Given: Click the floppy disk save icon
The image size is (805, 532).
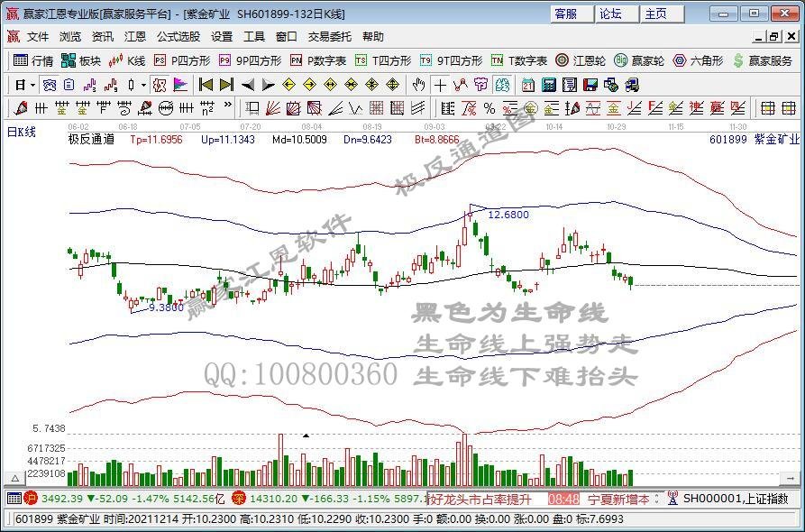Looking at the screenshot, I should [590, 85].
